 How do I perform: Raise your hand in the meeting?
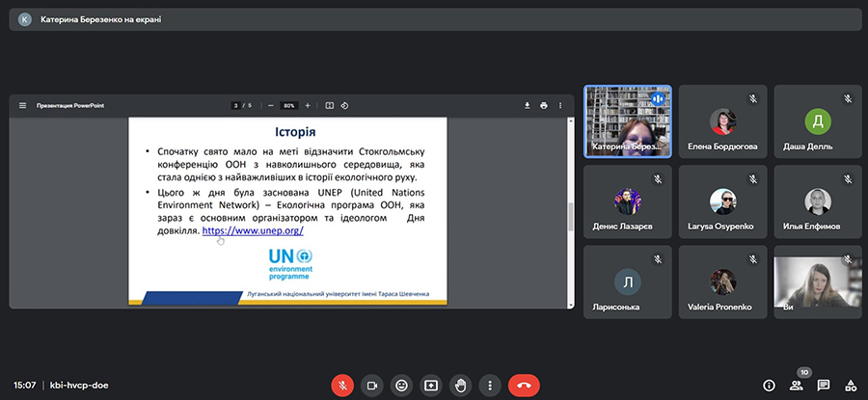(x=461, y=385)
